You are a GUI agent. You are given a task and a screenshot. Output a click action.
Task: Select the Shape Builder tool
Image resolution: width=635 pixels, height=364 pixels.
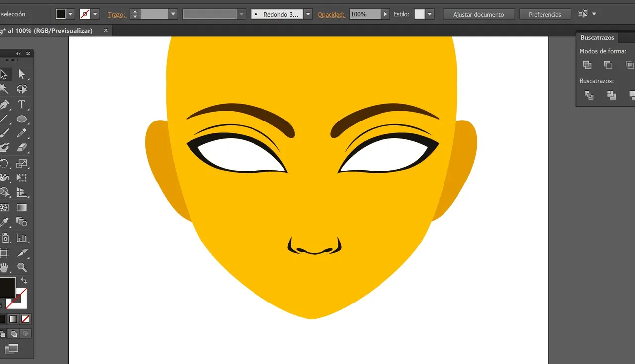[4, 192]
